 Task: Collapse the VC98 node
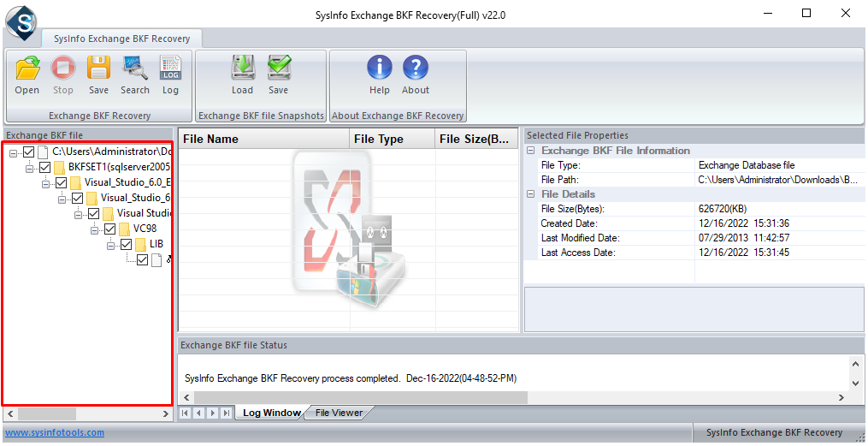point(95,230)
